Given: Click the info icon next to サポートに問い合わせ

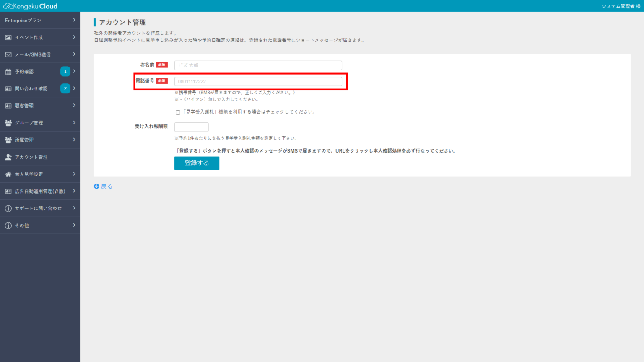Looking at the screenshot, I should pyautogui.click(x=8, y=208).
